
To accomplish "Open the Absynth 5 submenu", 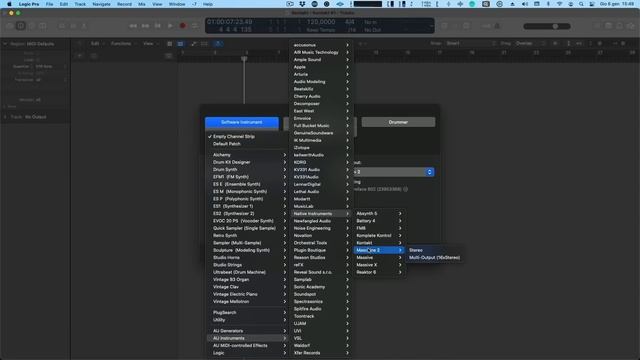I will point(379,213).
